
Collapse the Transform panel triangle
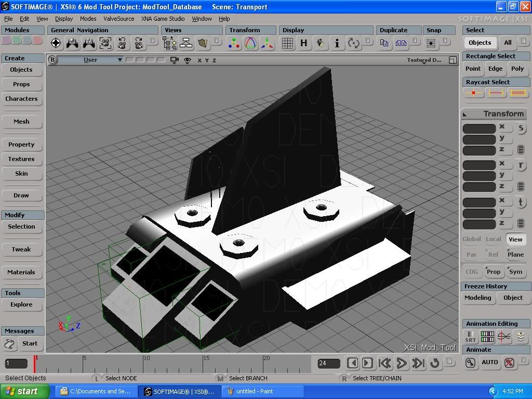[465, 114]
